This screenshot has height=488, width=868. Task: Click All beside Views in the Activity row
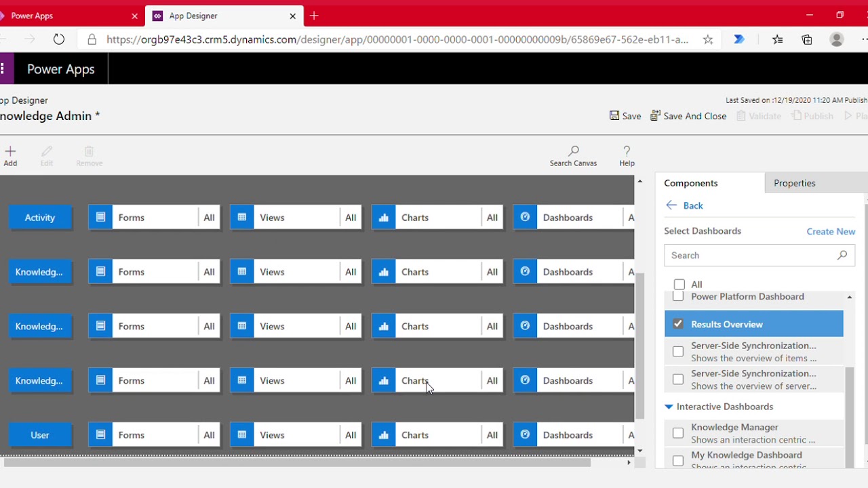351,218
